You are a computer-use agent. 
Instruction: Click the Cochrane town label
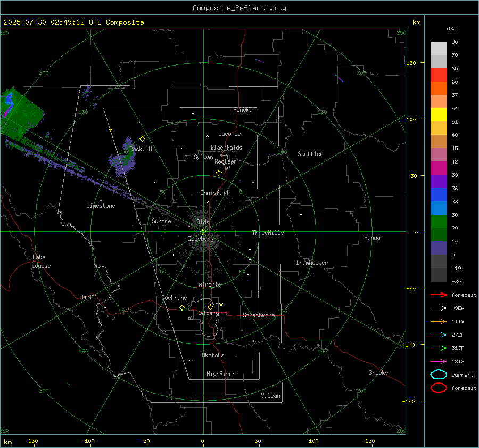174,298
